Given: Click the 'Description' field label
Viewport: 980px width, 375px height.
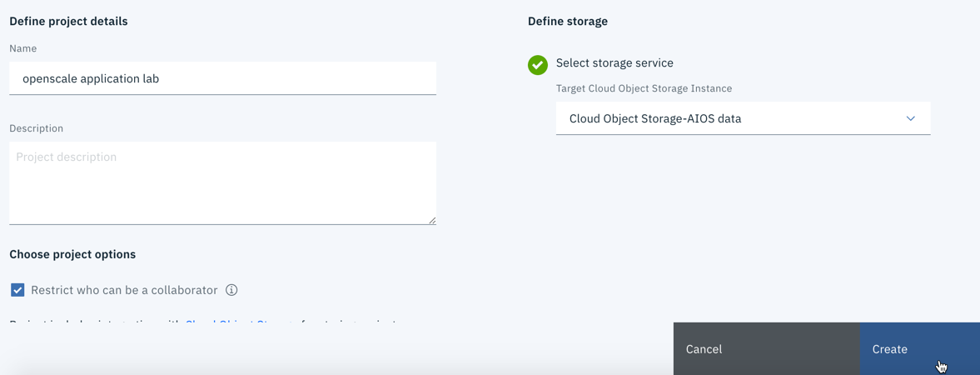Looking at the screenshot, I should (x=37, y=128).
